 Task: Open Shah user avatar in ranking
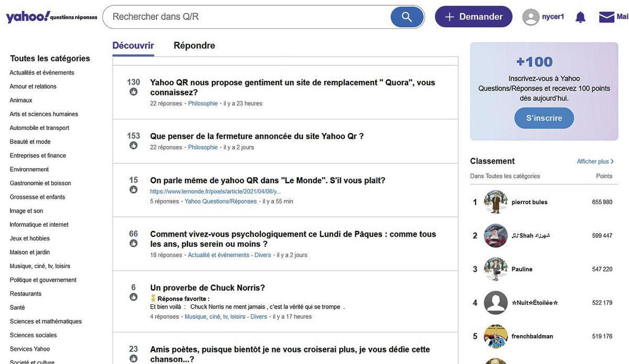(x=495, y=236)
